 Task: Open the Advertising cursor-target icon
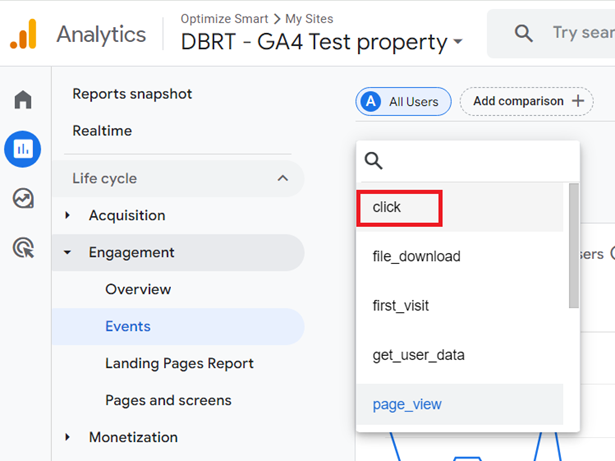(x=23, y=248)
